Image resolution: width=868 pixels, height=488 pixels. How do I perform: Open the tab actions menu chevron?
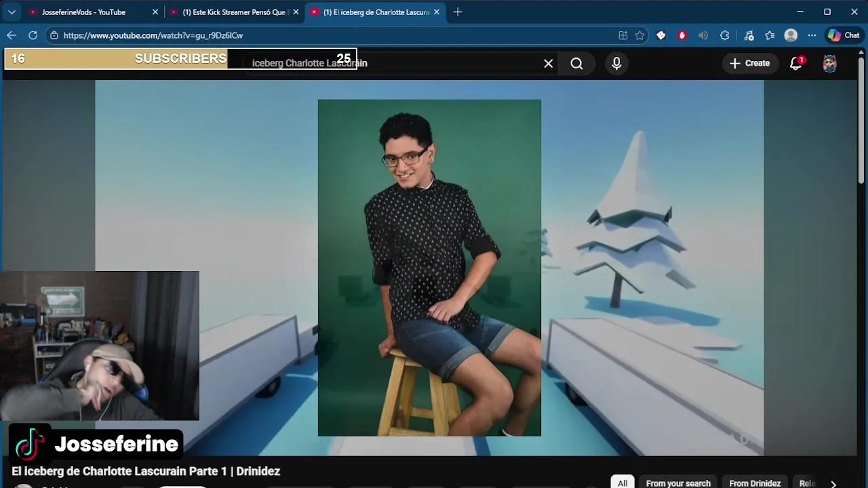pyautogui.click(x=12, y=12)
